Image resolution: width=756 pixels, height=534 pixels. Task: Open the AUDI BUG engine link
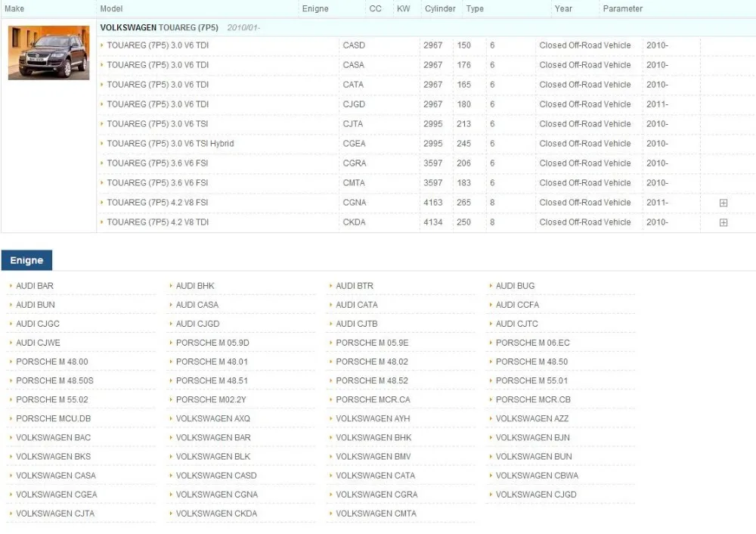pos(515,286)
